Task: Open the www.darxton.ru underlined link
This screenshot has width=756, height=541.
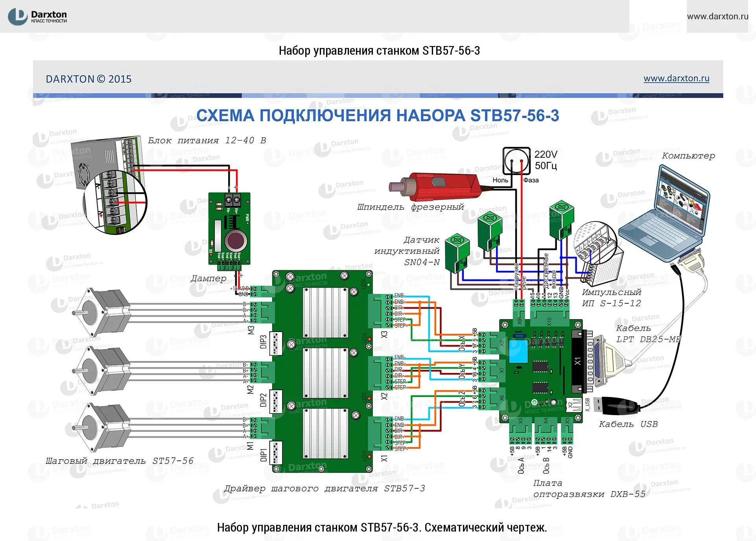Action: click(676, 78)
